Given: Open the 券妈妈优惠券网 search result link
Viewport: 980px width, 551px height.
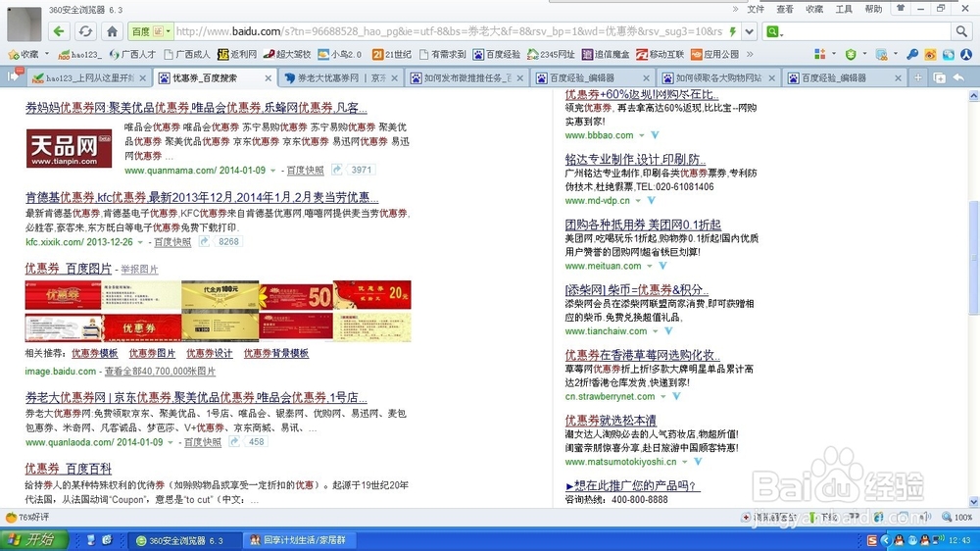Looking at the screenshot, I should tap(196, 108).
